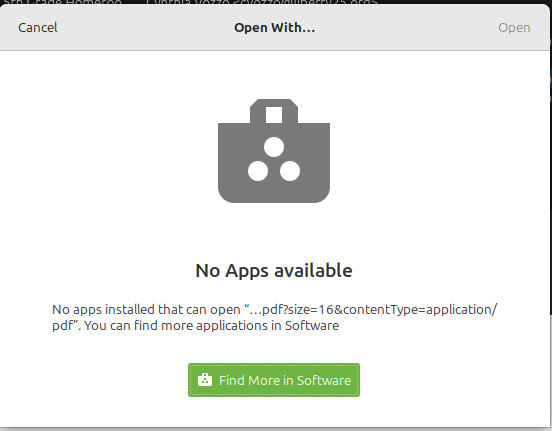Click the bottom-left white dot in the bag icon
Viewport: 552px width, 431px height.
click(x=258, y=171)
